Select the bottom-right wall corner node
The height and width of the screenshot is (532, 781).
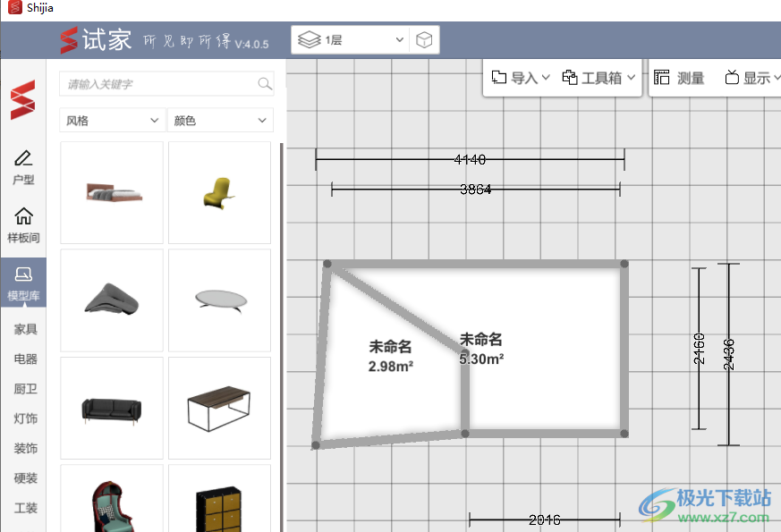click(x=624, y=434)
